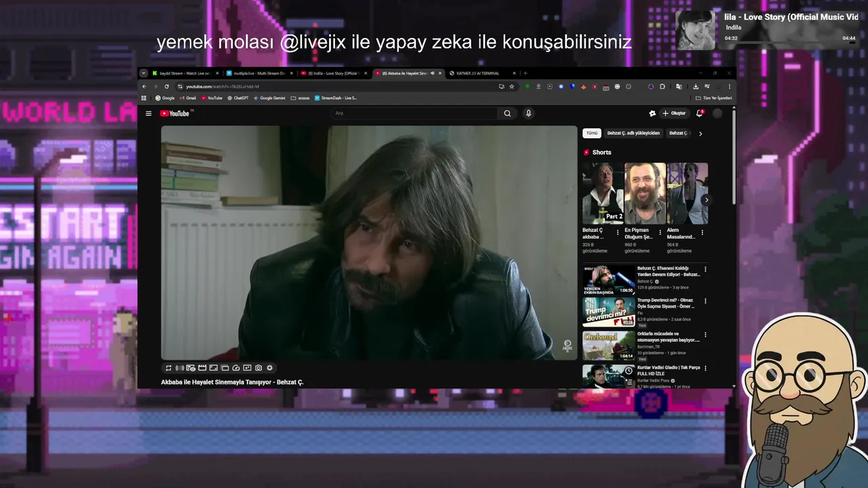Open YouTube bookmark in bookmarks bar

point(212,98)
